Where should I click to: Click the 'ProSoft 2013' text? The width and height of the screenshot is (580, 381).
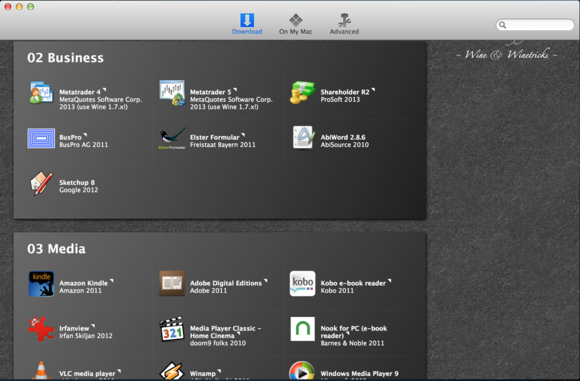tap(340, 99)
